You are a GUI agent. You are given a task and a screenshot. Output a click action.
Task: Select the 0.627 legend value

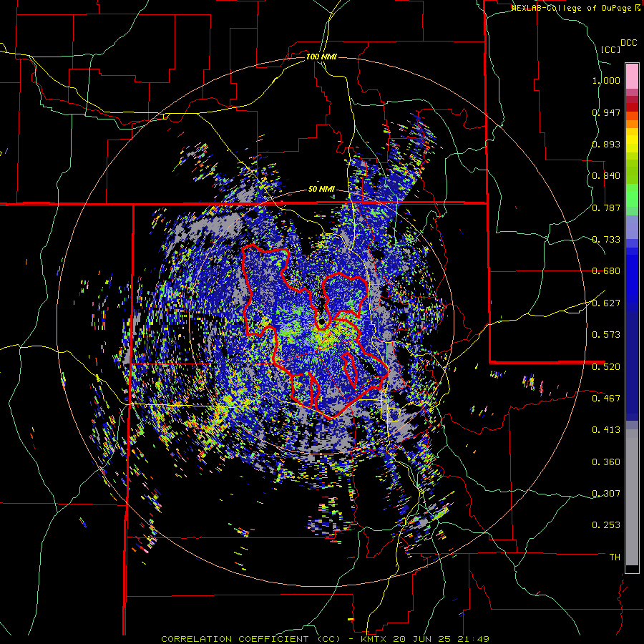click(606, 303)
